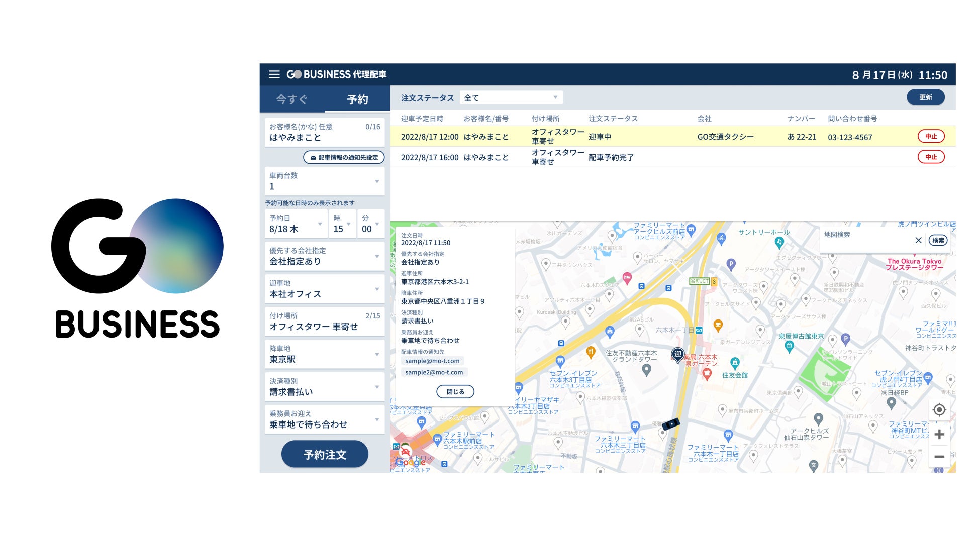980x533 pixels.
Task: Click the ファミリーマート六本木駅前店 store pin
Action: pyautogui.click(x=438, y=441)
